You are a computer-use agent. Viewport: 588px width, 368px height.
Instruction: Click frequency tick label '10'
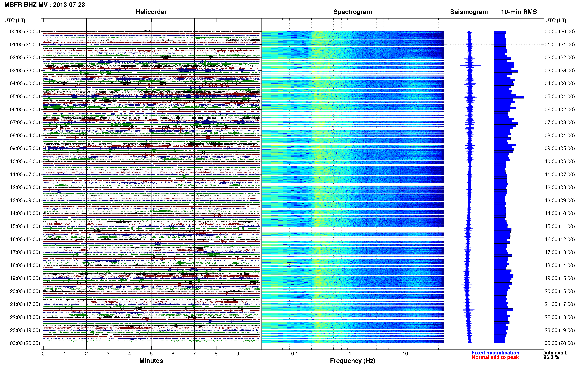(x=405, y=354)
